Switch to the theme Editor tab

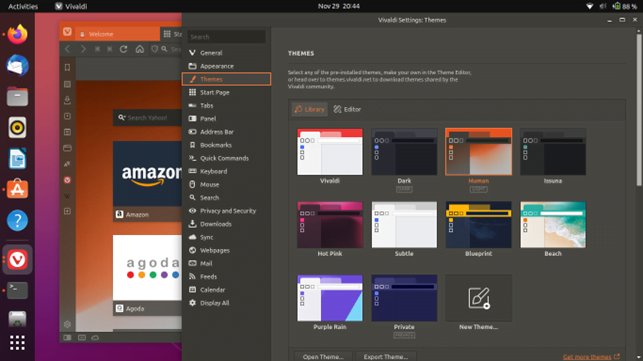point(347,109)
